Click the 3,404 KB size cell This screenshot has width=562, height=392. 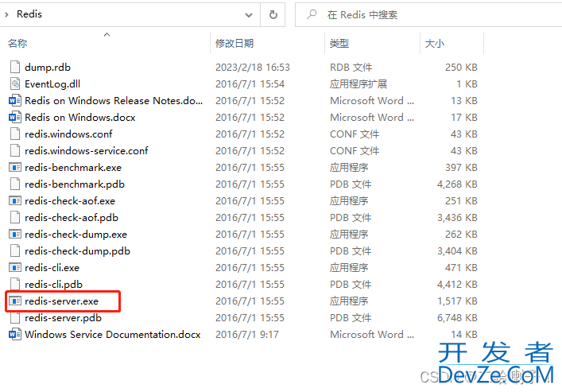click(x=457, y=250)
